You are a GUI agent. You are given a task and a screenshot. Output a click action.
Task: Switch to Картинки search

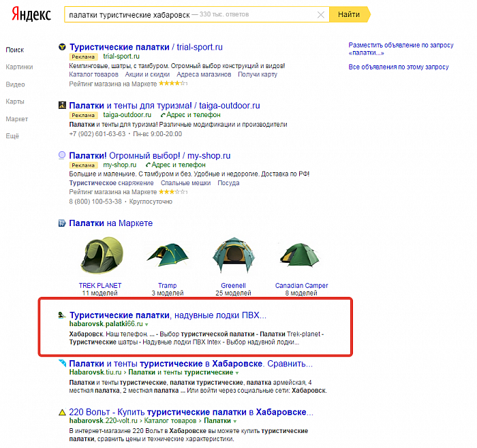(19, 67)
